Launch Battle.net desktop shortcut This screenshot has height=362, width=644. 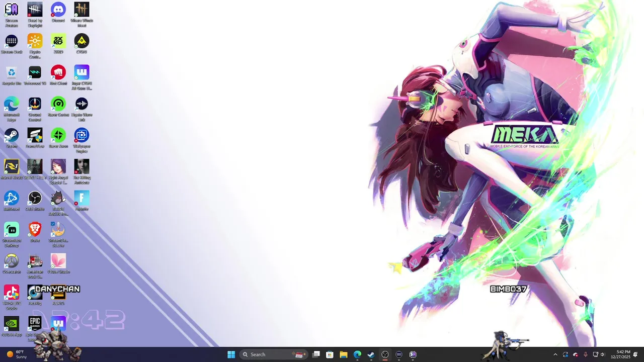(x=11, y=201)
